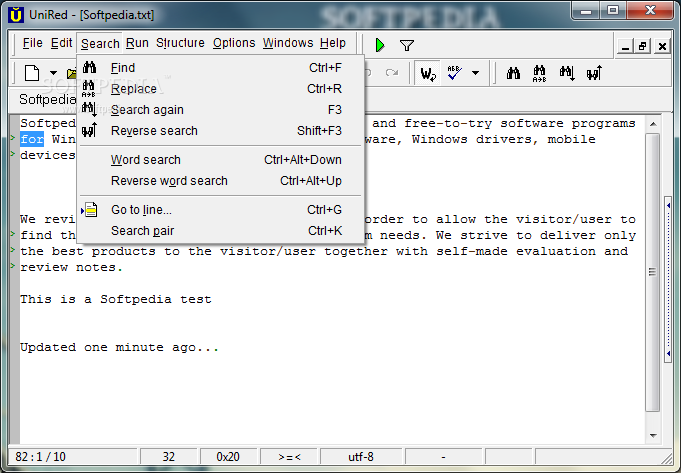Image resolution: width=681 pixels, height=473 pixels.
Task: Open the File menu
Action: (x=33, y=43)
